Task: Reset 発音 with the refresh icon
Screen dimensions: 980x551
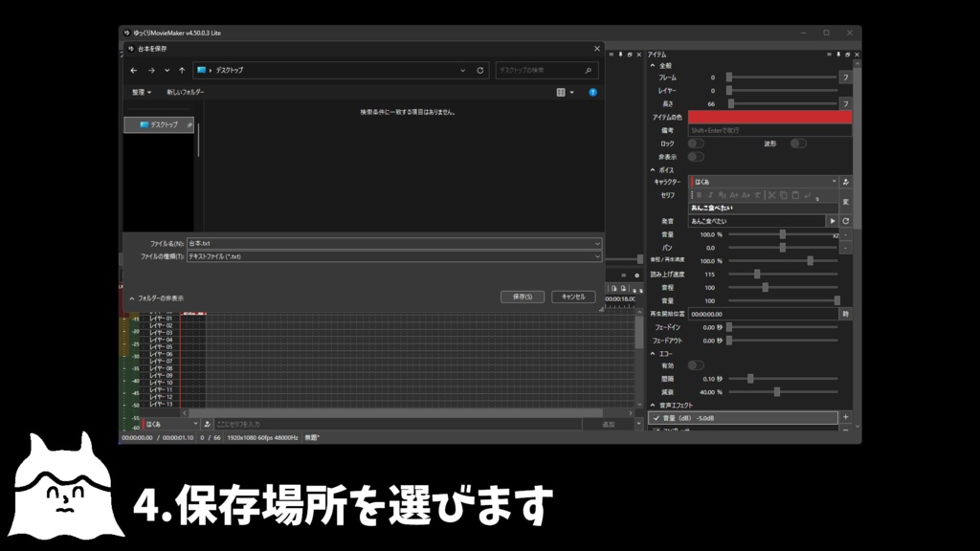Action: [x=846, y=221]
